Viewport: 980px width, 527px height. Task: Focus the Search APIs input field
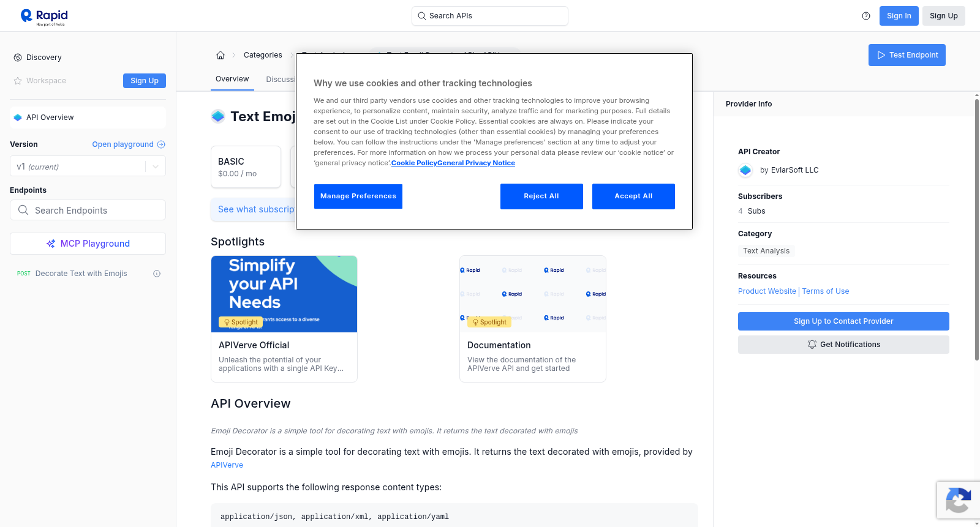tap(490, 16)
